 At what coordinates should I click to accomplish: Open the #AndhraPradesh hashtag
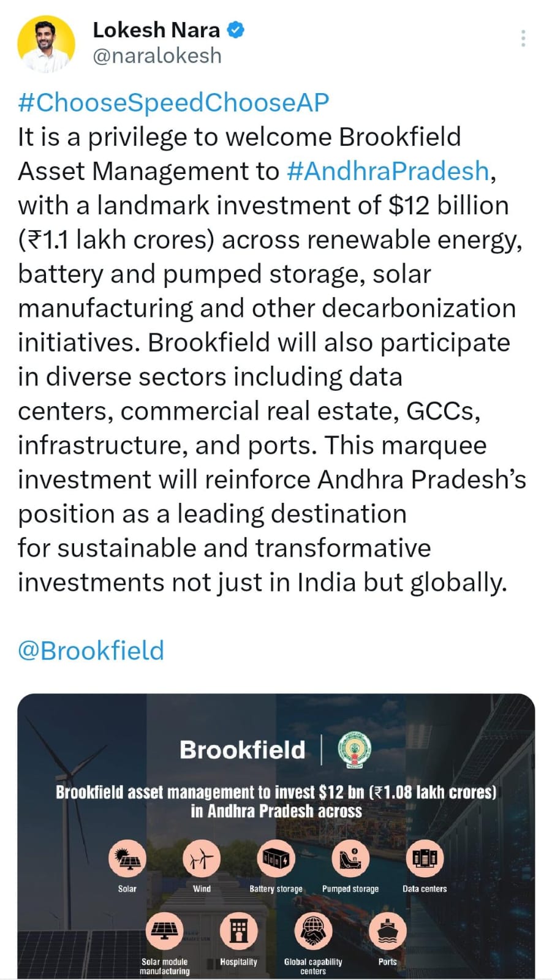388,171
